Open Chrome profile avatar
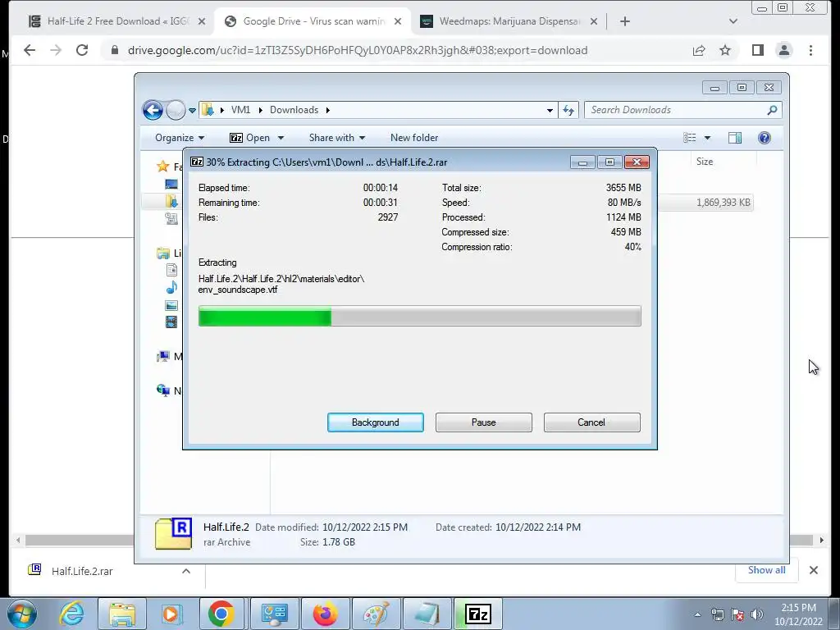Viewport: 840px width, 630px height. [x=783, y=50]
